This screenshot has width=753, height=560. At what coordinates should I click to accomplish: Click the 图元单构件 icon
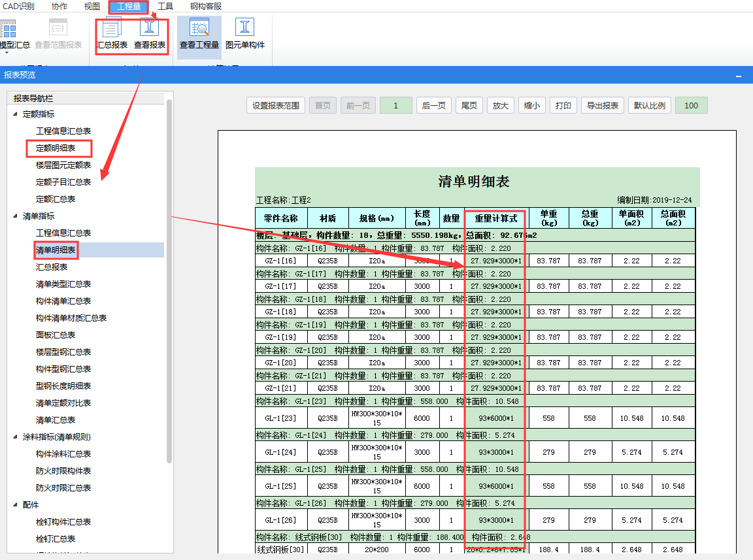tap(245, 34)
